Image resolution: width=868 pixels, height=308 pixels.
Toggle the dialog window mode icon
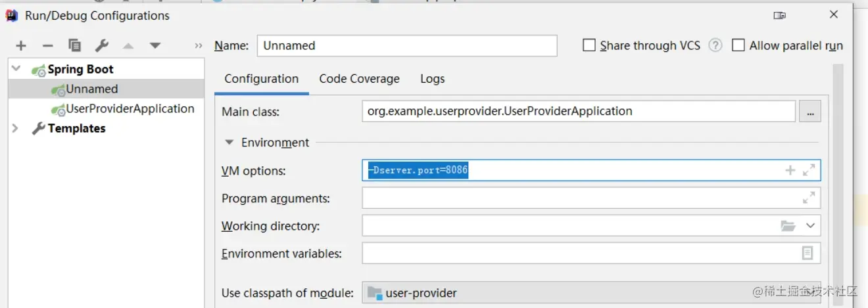tap(780, 15)
